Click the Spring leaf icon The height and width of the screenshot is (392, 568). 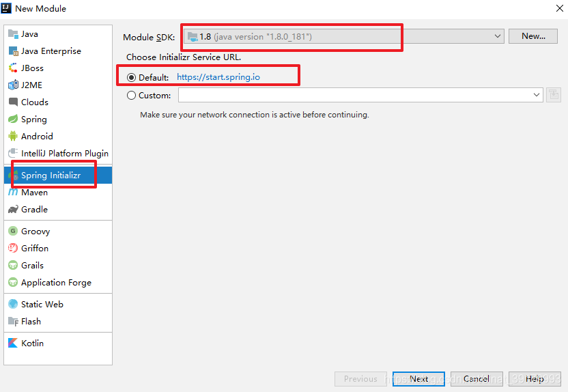point(13,120)
